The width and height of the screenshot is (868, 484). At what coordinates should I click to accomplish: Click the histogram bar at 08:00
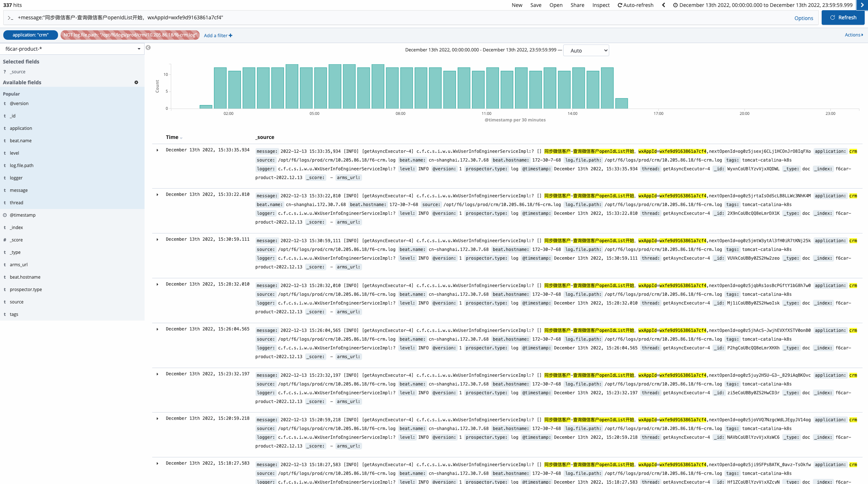pos(407,88)
